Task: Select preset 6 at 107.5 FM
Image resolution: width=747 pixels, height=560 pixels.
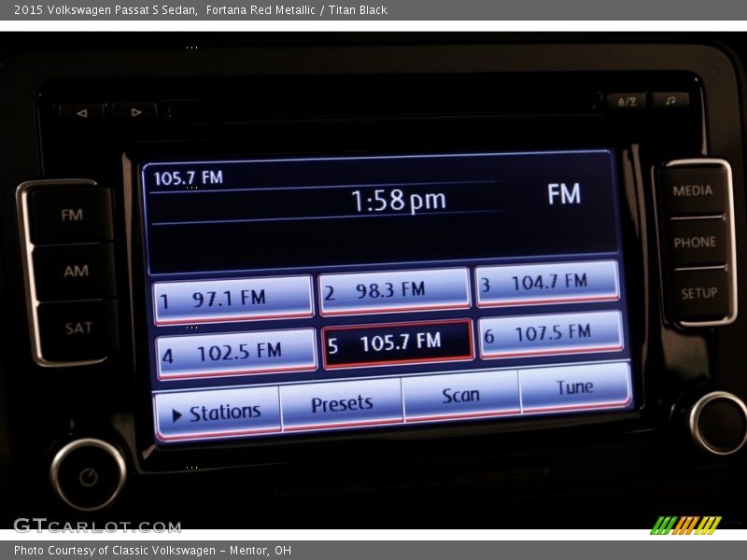Action: [x=551, y=333]
